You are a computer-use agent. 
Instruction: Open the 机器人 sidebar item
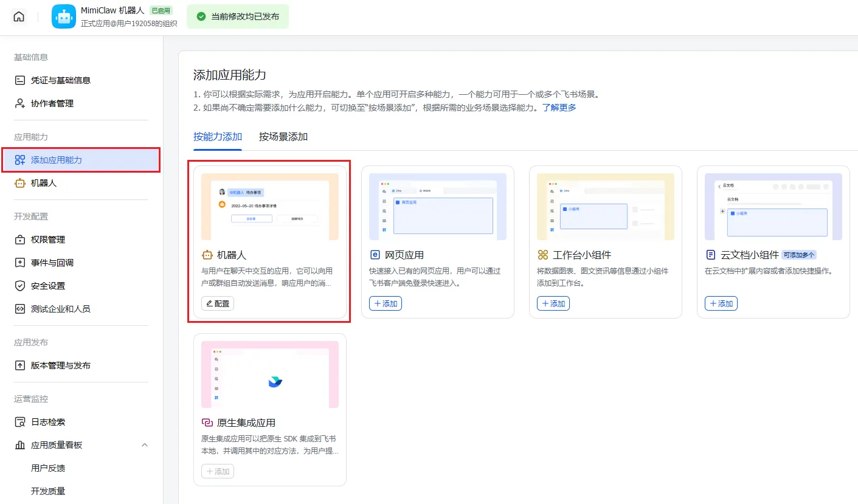click(x=44, y=183)
